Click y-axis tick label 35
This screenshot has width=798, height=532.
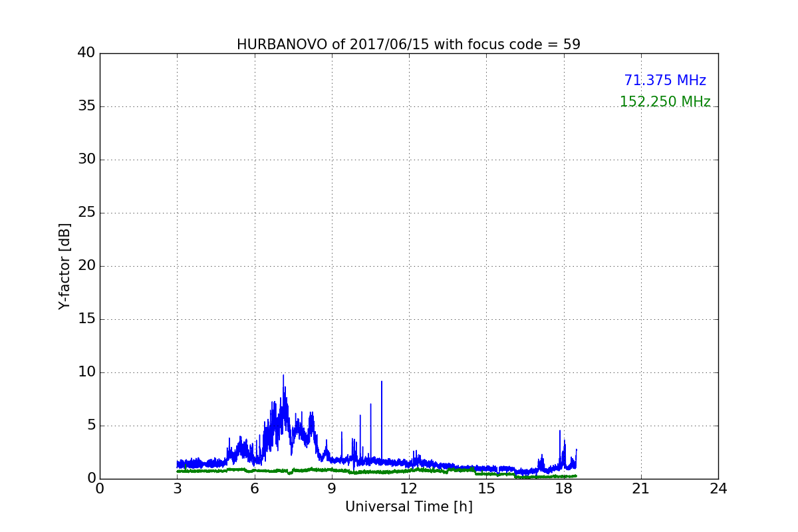point(86,106)
